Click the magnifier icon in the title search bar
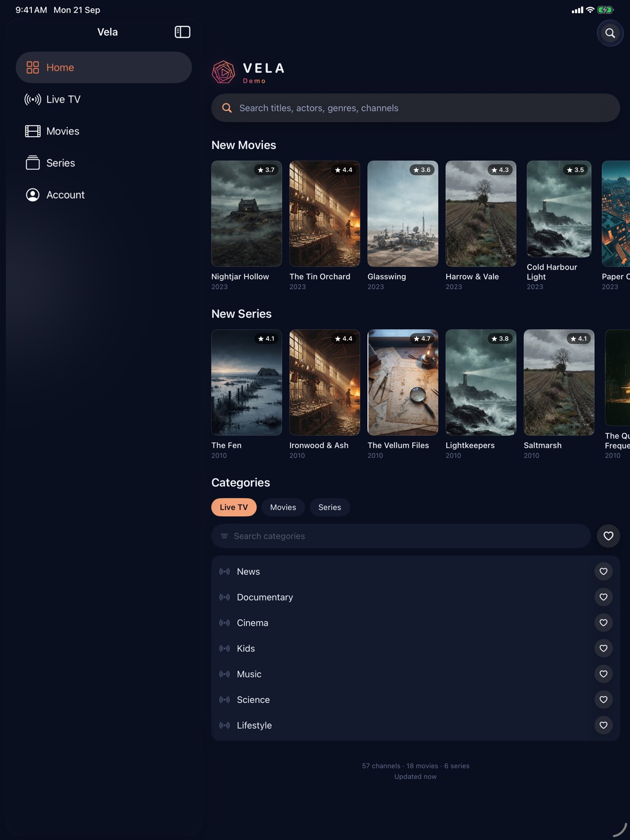Image resolution: width=630 pixels, height=840 pixels. (x=227, y=108)
